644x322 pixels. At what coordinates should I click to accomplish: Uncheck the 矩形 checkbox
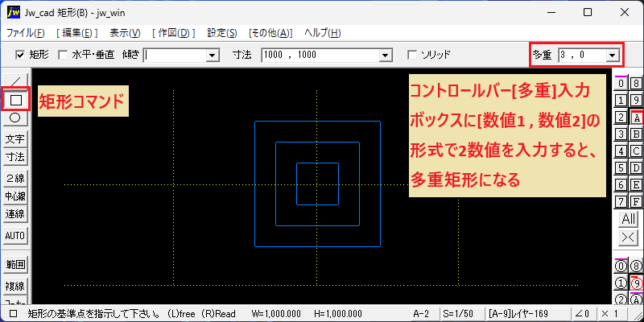(x=19, y=55)
